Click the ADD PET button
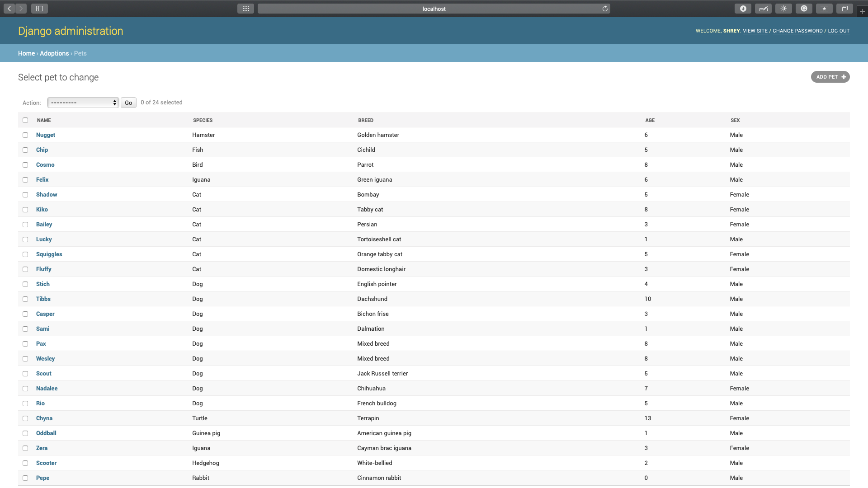 830,77
